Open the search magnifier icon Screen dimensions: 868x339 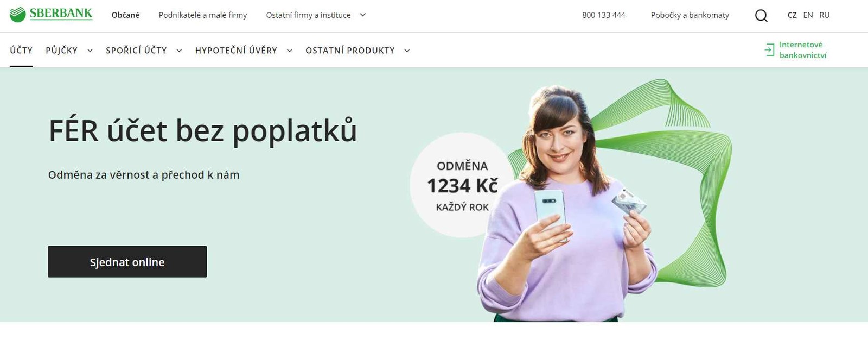pos(761,15)
